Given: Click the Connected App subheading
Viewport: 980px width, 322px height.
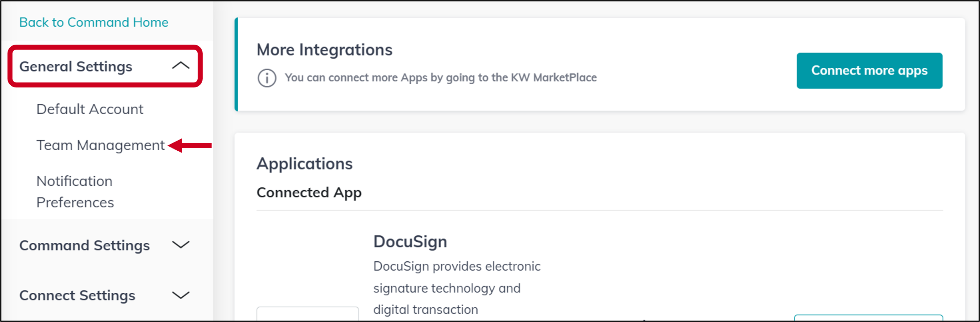Looking at the screenshot, I should pyautogui.click(x=309, y=192).
